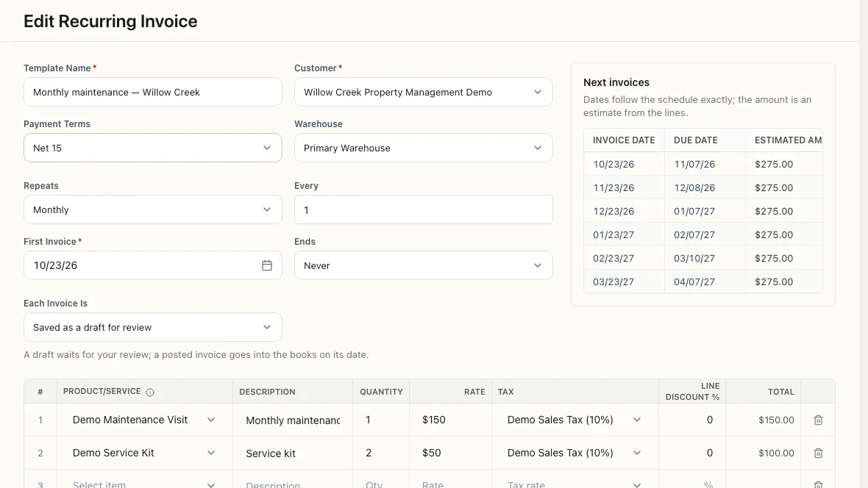Edit the Template Name field
The width and height of the screenshot is (868, 488).
point(153,92)
